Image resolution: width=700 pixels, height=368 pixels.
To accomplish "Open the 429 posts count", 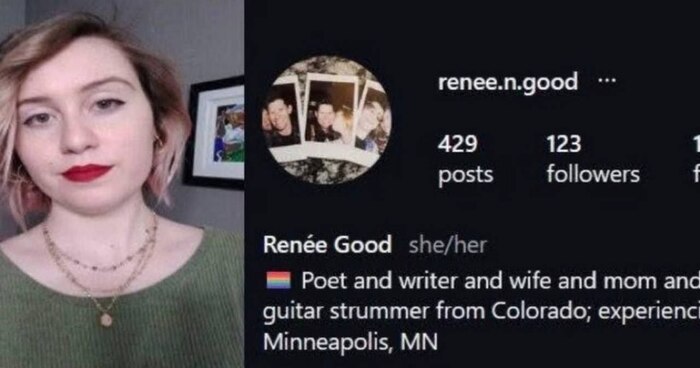I will pyautogui.click(x=465, y=159).
